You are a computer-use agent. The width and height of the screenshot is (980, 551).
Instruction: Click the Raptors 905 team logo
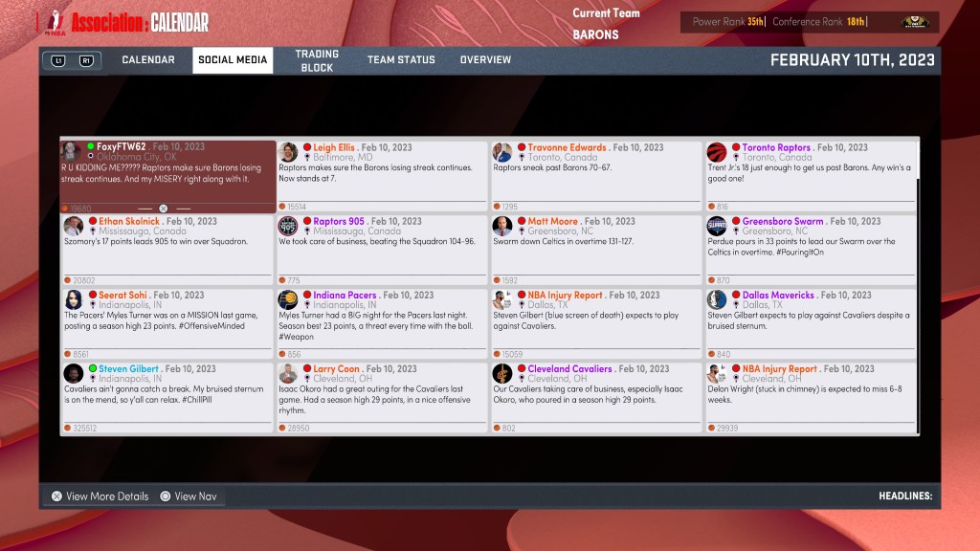point(288,226)
